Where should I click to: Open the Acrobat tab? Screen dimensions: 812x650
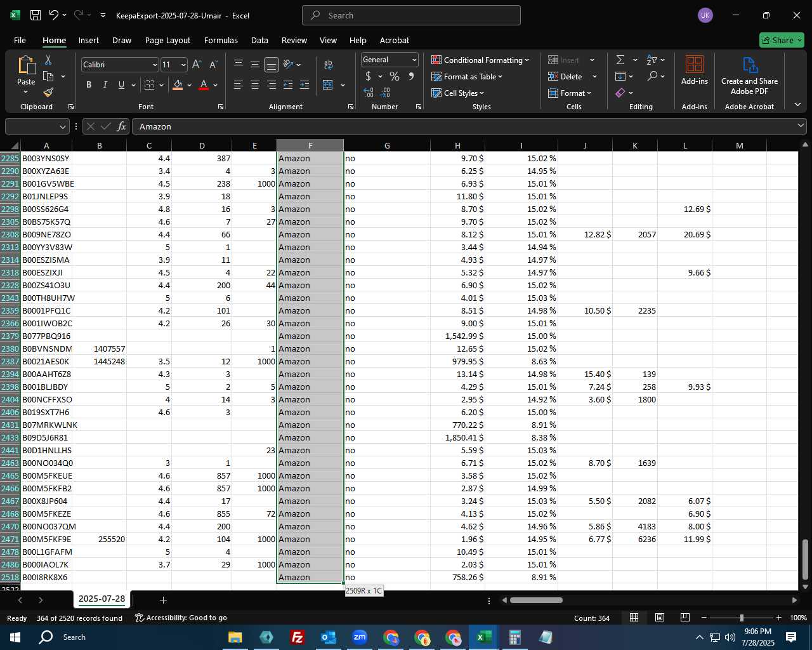tap(395, 40)
